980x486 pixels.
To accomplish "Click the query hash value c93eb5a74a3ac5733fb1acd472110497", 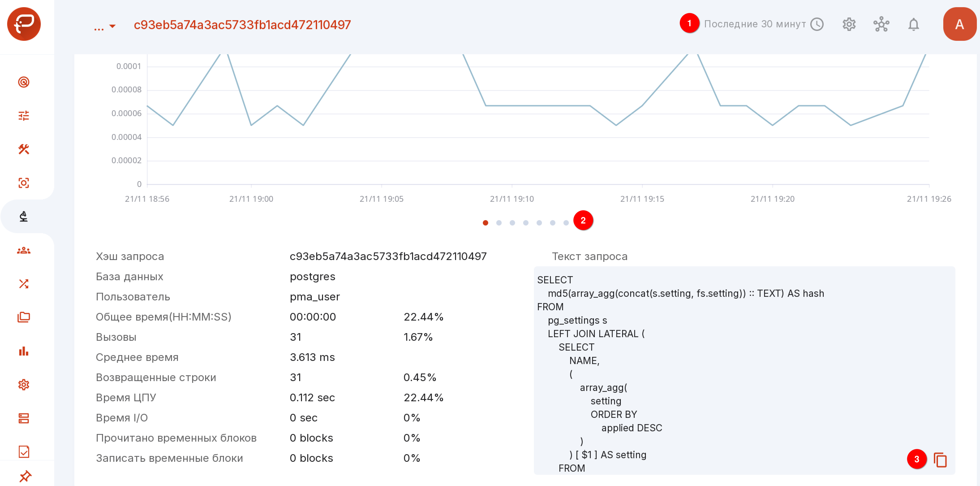I will tap(388, 256).
